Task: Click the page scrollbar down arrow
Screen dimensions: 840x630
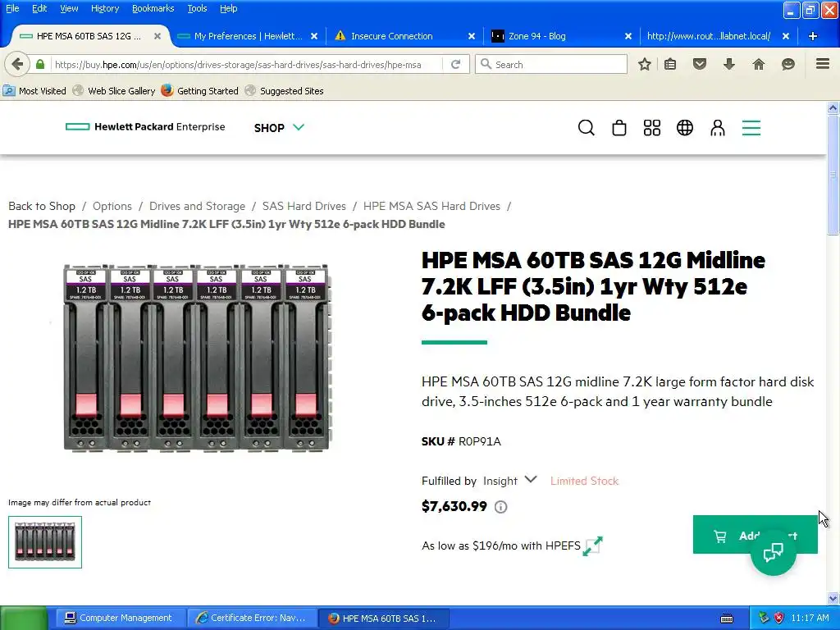Action: pyautogui.click(x=833, y=598)
